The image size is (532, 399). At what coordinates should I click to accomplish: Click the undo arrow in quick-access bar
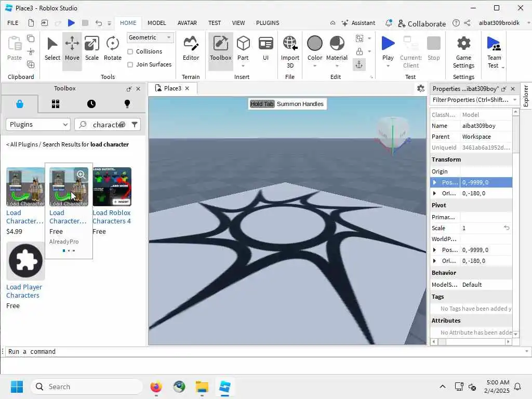click(x=99, y=23)
